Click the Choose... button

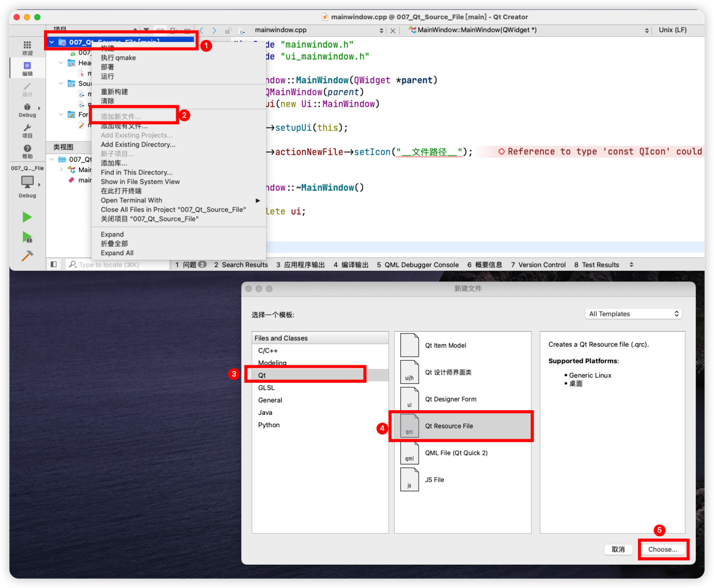663,549
